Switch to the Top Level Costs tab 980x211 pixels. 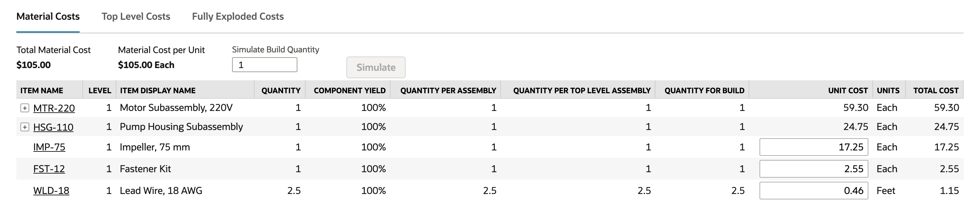point(136,16)
